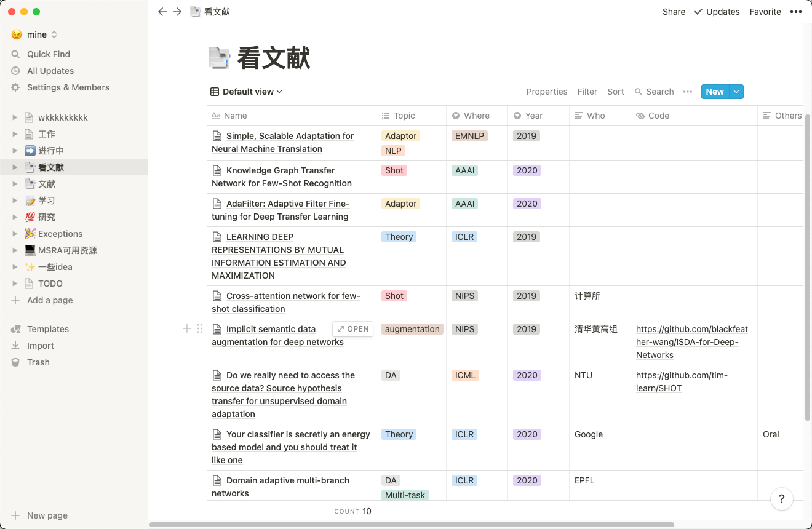
Task: Click the MSRA可用资源 laptop icon
Action: coord(30,250)
